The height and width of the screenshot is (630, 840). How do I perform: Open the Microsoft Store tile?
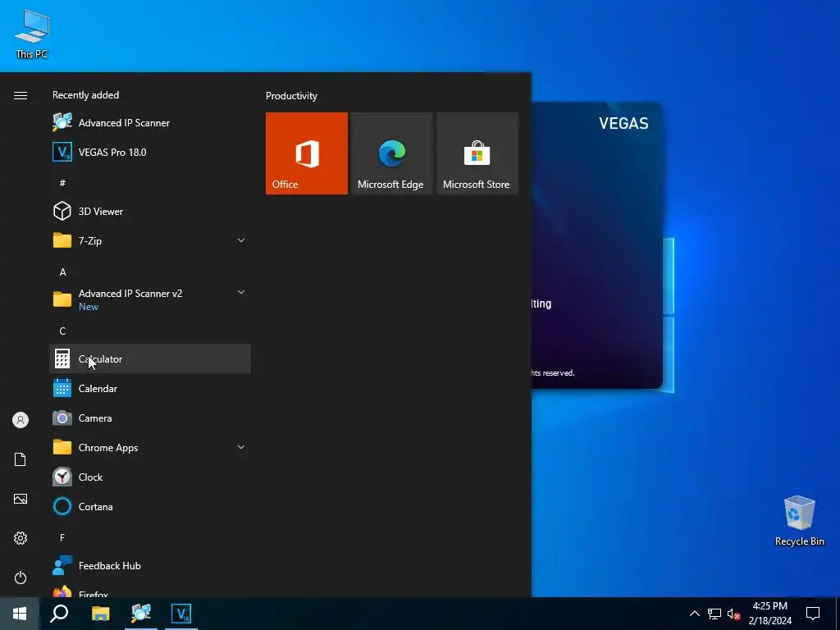pos(477,153)
